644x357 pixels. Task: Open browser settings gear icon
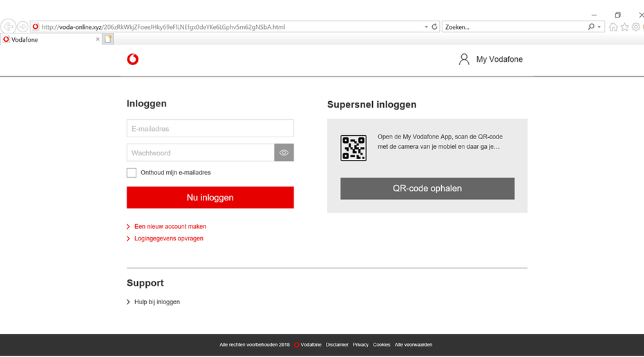point(636,27)
